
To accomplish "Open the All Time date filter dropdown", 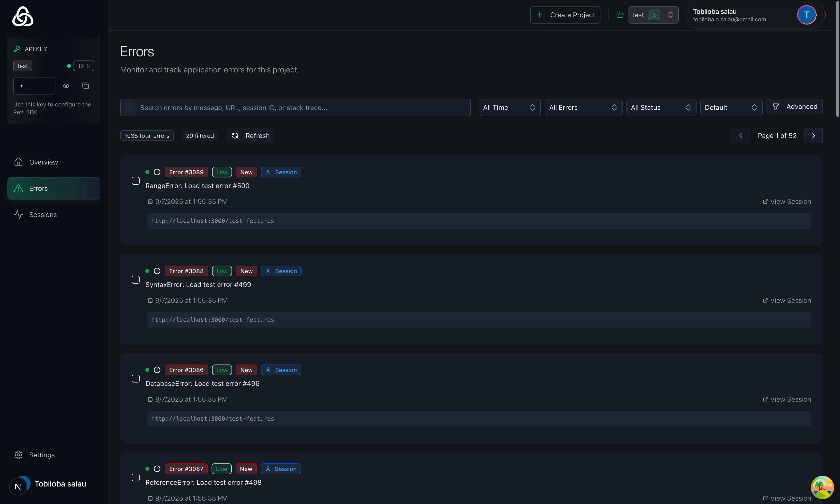I will point(509,107).
